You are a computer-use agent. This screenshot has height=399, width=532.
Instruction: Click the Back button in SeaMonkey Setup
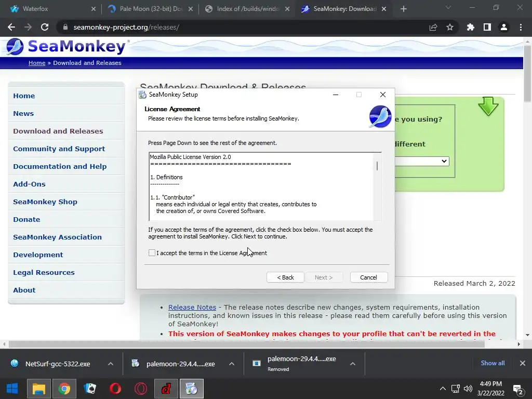pyautogui.click(x=285, y=277)
